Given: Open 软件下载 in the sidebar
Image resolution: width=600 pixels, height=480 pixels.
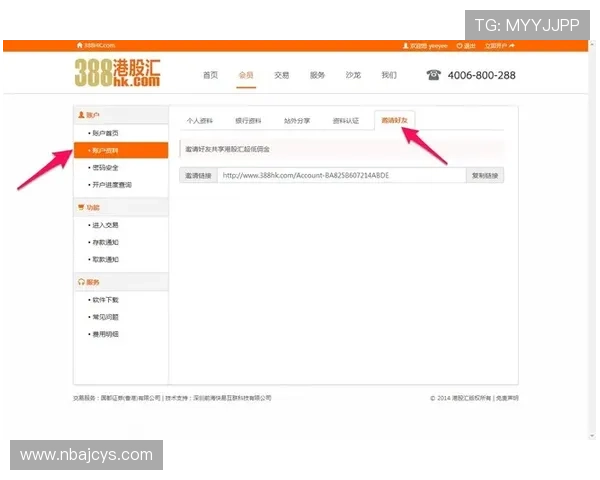Looking at the screenshot, I should 105,300.
